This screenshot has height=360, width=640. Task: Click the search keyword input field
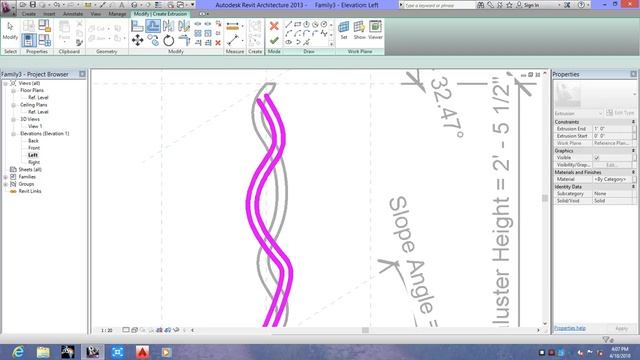440,5
